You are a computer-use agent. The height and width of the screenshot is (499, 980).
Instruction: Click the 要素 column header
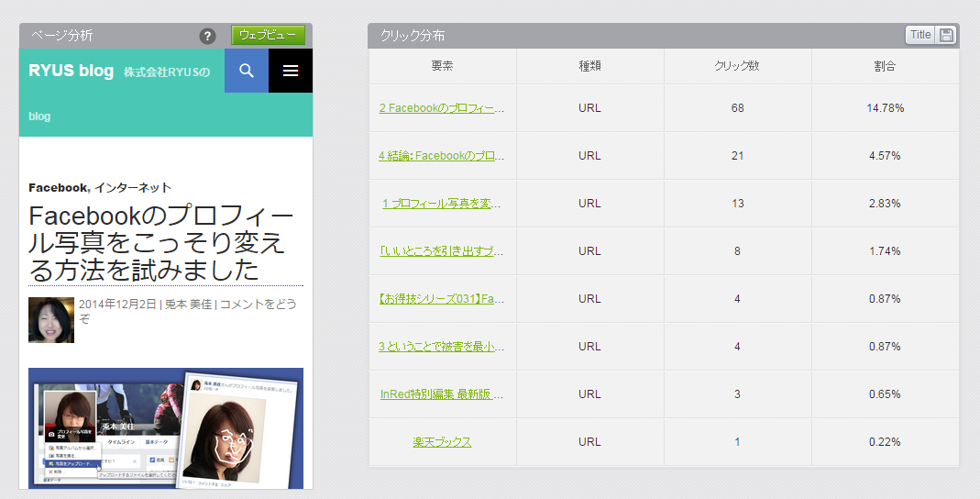coord(442,66)
